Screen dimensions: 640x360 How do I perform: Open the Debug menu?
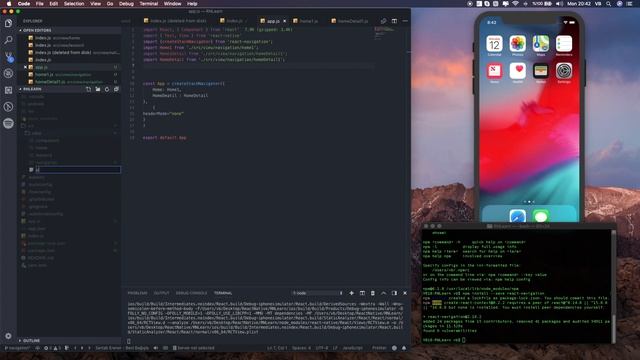126,4
